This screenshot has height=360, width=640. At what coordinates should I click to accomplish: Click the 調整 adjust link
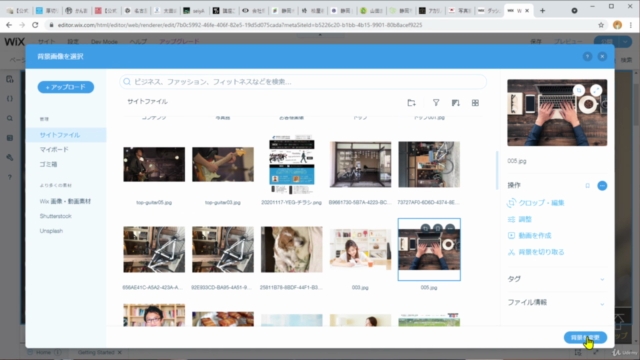point(520,220)
